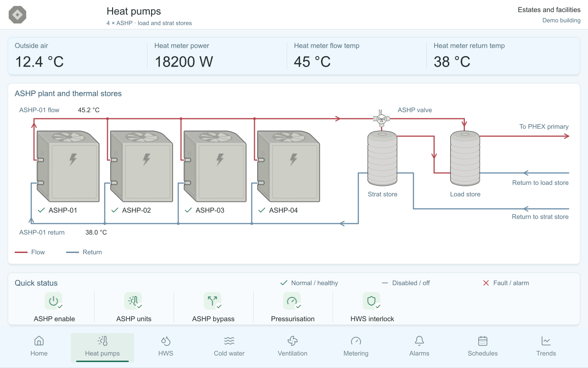Image resolution: width=588 pixels, height=368 pixels.
Task: Click the app logo in the header
Action: (17, 15)
